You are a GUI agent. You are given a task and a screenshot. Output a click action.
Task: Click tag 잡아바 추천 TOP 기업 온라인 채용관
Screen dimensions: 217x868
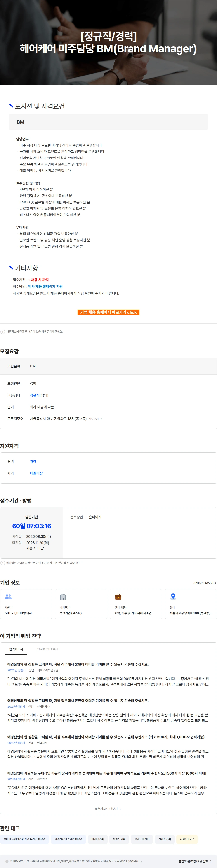point(25,839)
